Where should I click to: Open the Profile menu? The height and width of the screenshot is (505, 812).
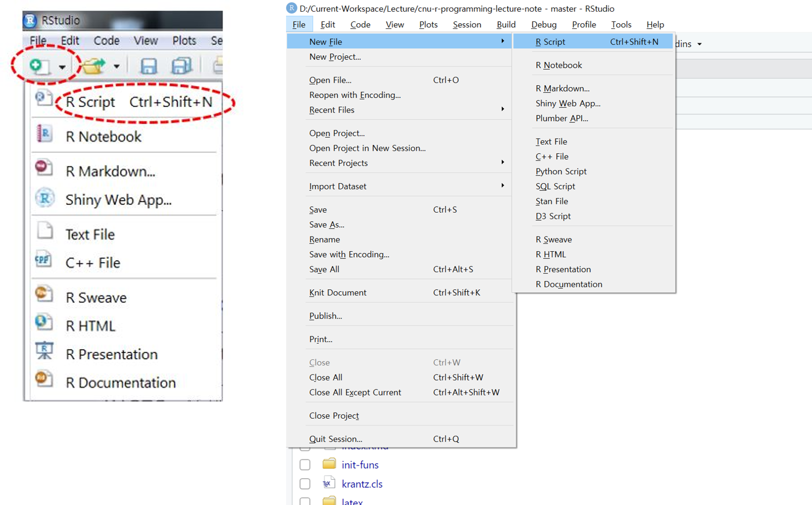click(584, 24)
